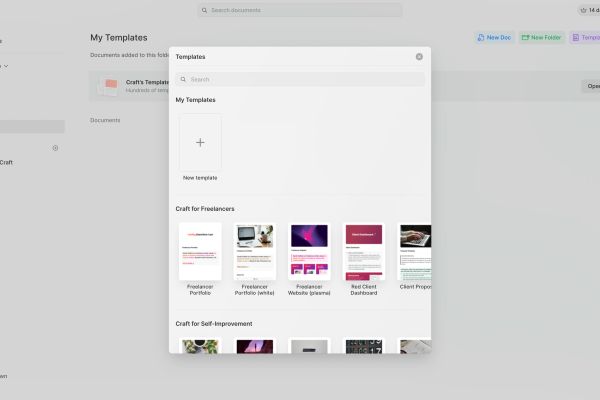Open the gray Self-Improvement template thumbnail
The height and width of the screenshot is (400, 600).
pos(309,346)
